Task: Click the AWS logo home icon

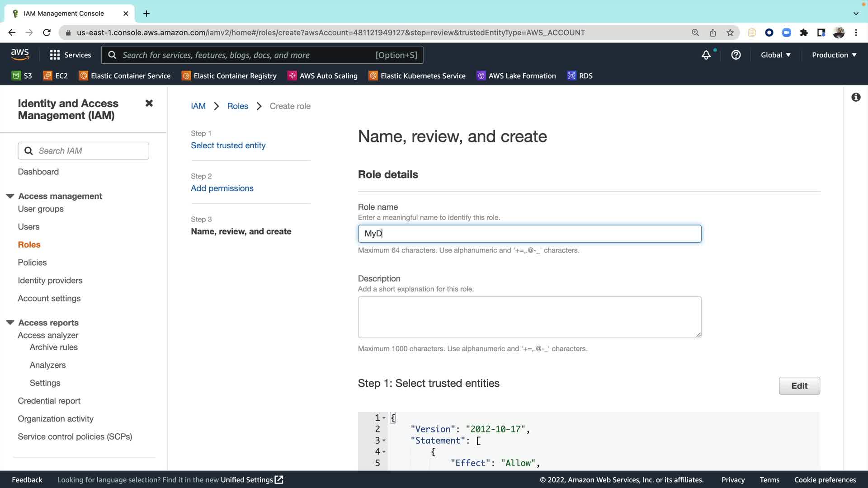Action: pos(20,55)
